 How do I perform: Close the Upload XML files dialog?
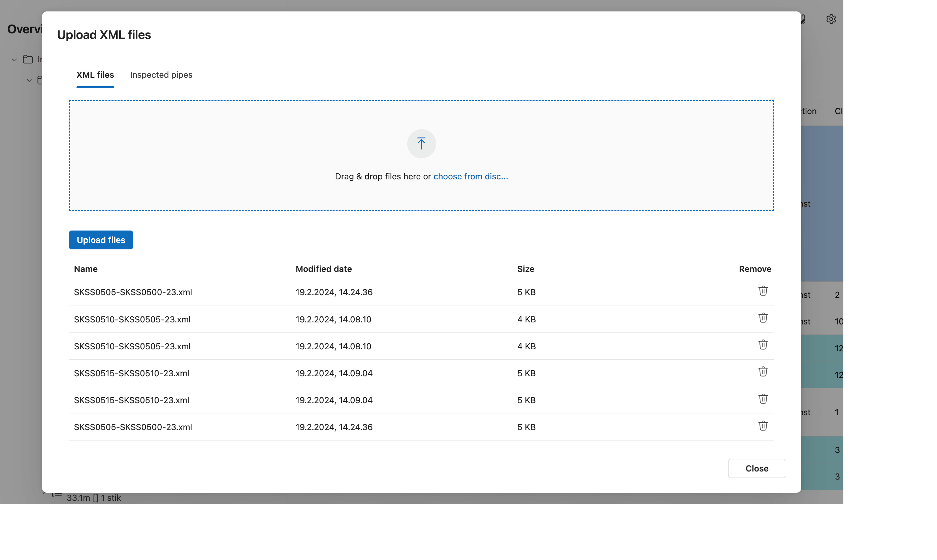pyautogui.click(x=757, y=468)
